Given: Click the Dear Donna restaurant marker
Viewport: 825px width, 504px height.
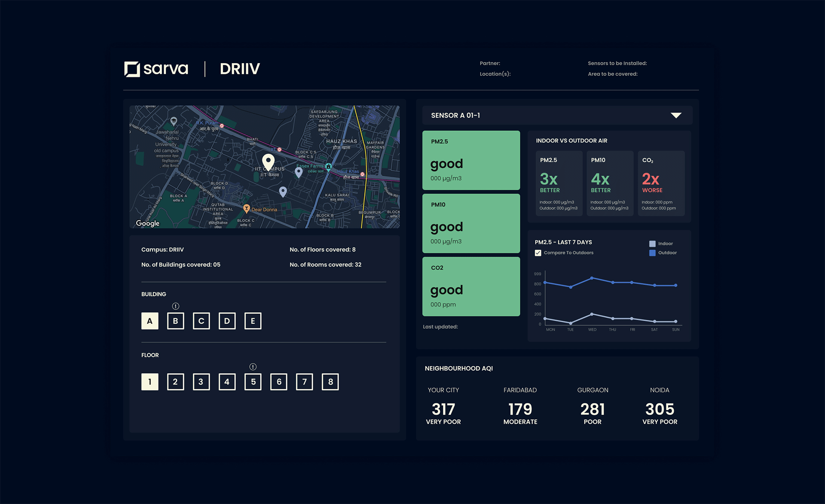Looking at the screenshot, I should (x=247, y=209).
